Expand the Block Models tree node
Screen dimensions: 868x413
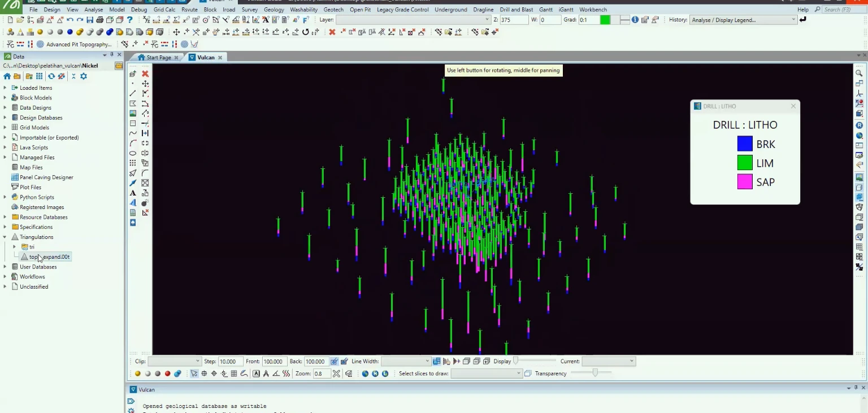click(5, 98)
